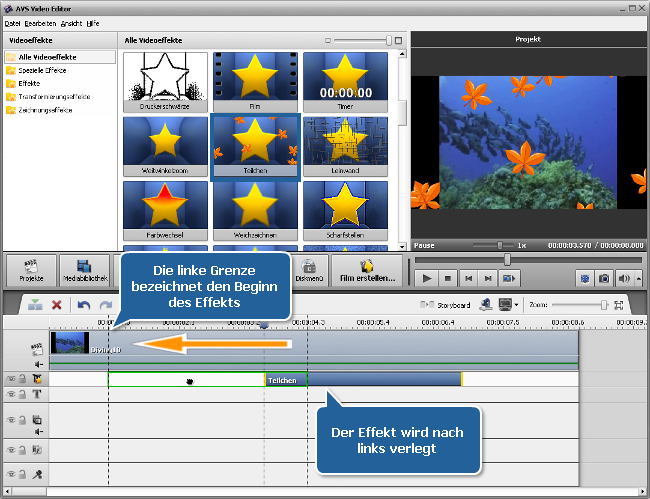This screenshot has height=499, width=650.
Task: Click the voice recording computer icon
Action: pos(485,305)
